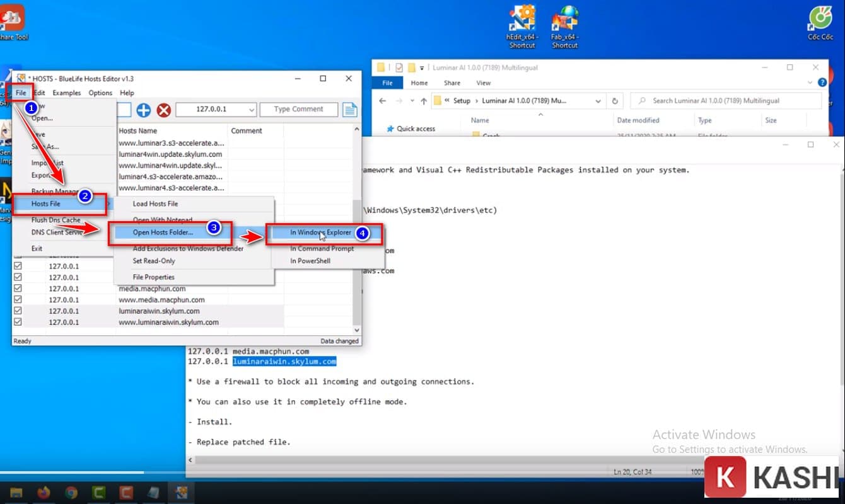The width and height of the screenshot is (845, 504).
Task: Click the blue Help icon in Explorer
Action: pyautogui.click(x=822, y=83)
